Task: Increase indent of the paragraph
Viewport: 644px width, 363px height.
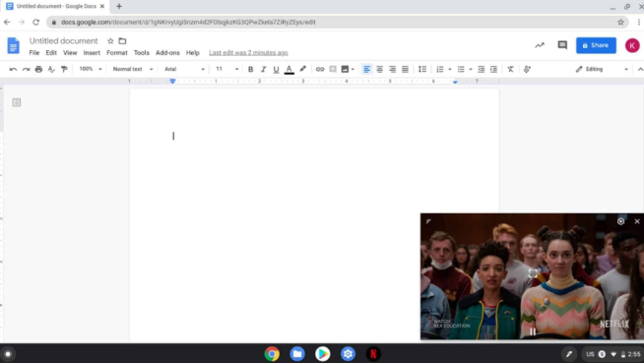Action: 493,69
